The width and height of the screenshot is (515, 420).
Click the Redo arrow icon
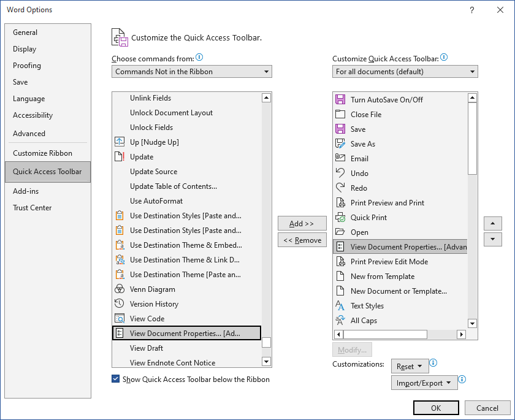tap(340, 188)
